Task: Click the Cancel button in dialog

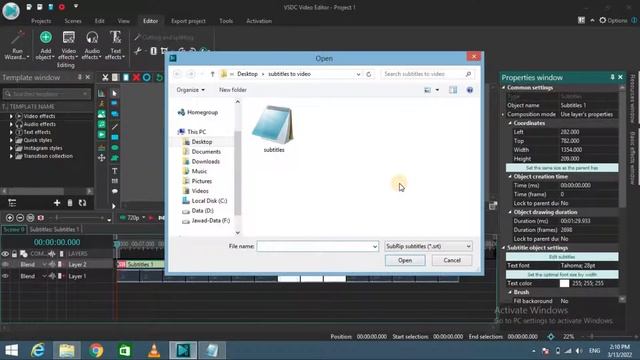Action: [x=452, y=260]
